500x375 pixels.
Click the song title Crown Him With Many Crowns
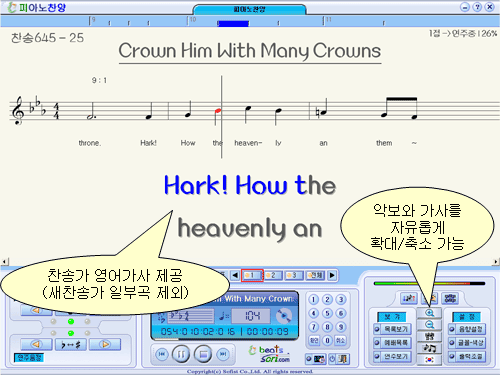(x=250, y=51)
